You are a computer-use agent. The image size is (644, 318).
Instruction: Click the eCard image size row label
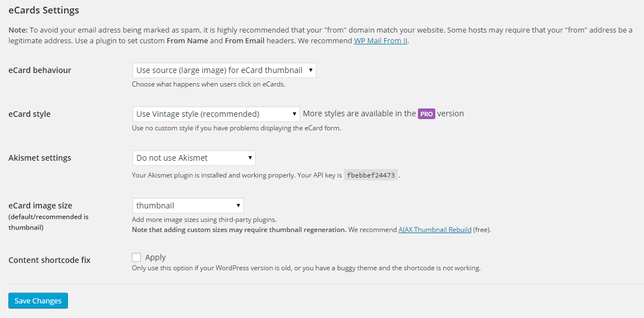(40, 206)
